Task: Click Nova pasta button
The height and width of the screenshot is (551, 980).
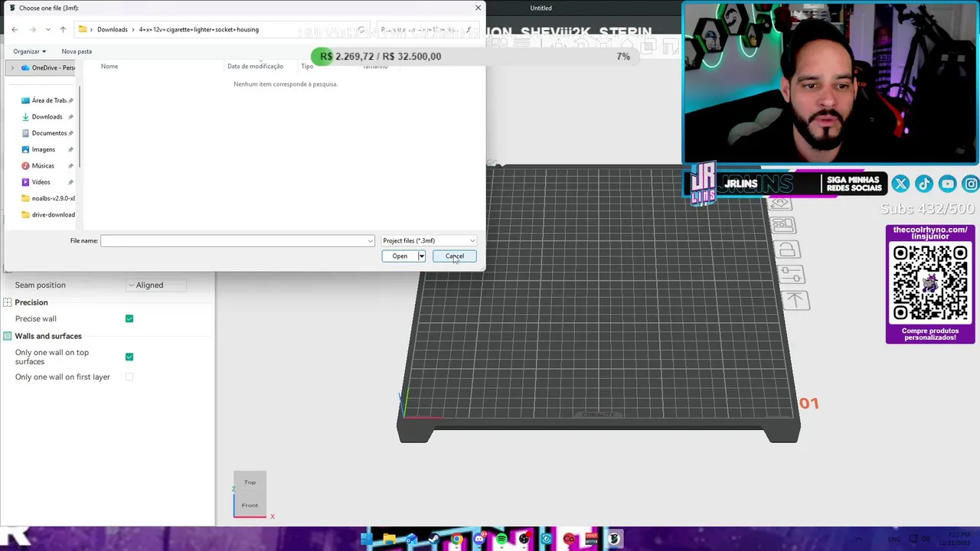Action: (77, 51)
